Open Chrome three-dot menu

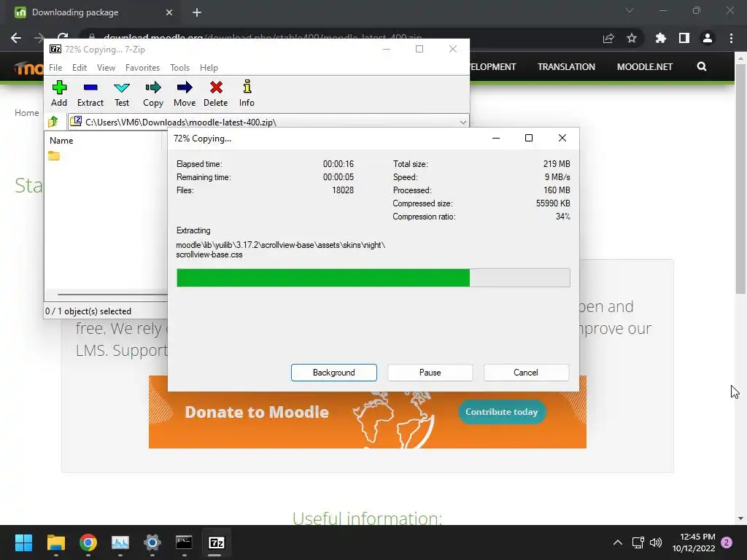(731, 38)
